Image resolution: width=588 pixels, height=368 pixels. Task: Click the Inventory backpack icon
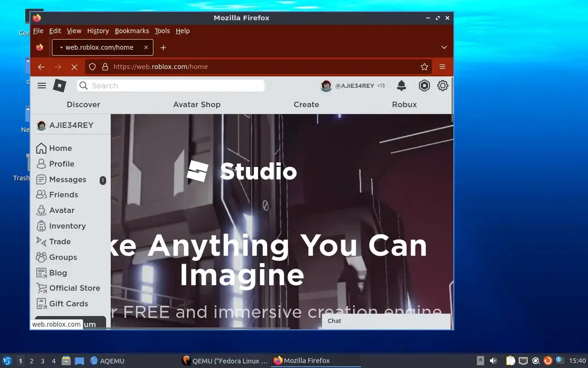coord(41,226)
